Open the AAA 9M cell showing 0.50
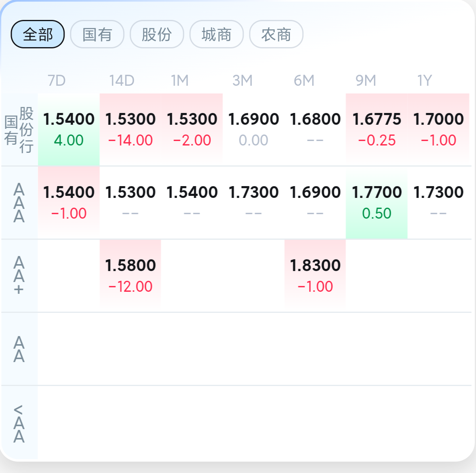The height and width of the screenshot is (473, 476). coord(376,203)
